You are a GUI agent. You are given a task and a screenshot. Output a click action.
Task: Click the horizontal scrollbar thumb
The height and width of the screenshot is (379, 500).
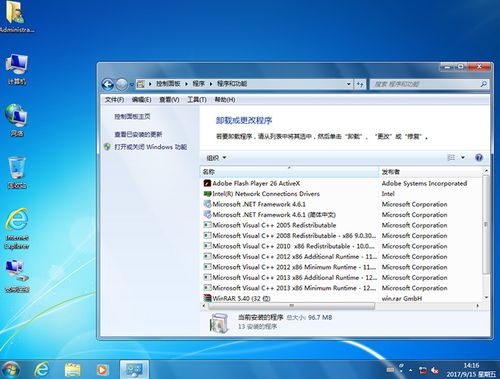point(291,306)
